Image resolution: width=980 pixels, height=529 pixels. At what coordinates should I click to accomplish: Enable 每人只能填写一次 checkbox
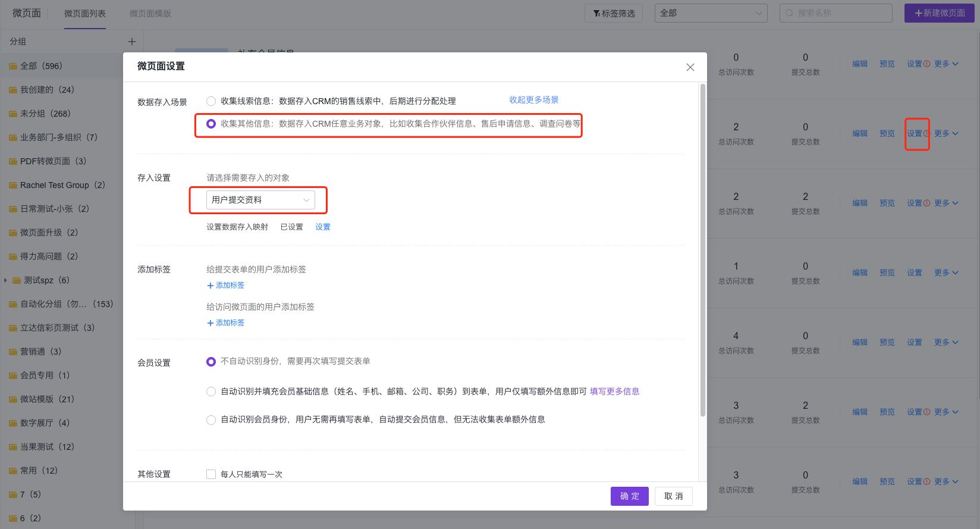211,474
